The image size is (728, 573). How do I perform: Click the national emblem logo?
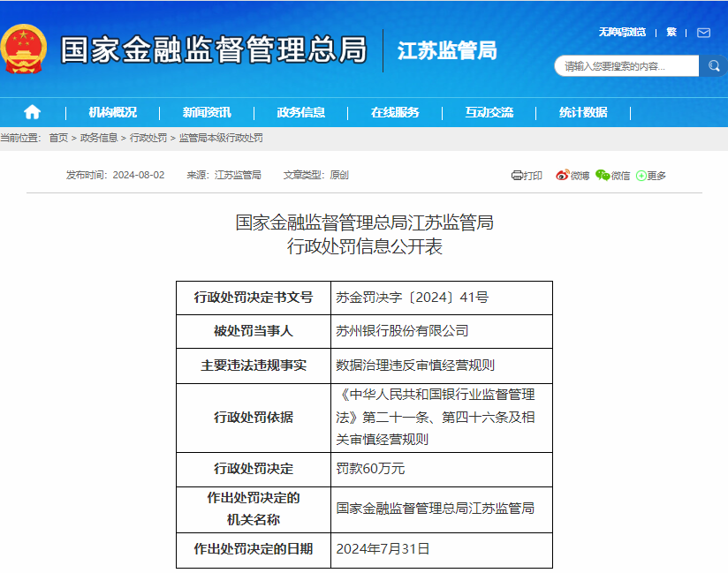click(x=24, y=49)
